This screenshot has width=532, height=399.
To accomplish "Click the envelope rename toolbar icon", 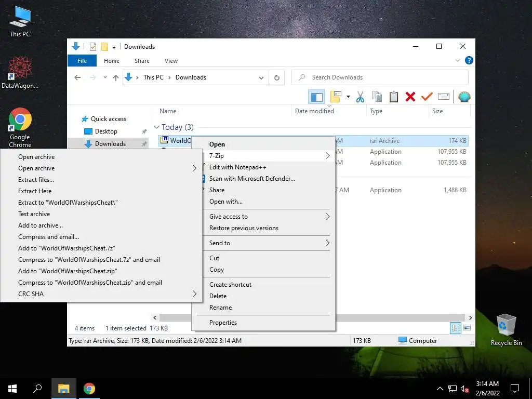I will pyautogui.click(x=444, y=97).
